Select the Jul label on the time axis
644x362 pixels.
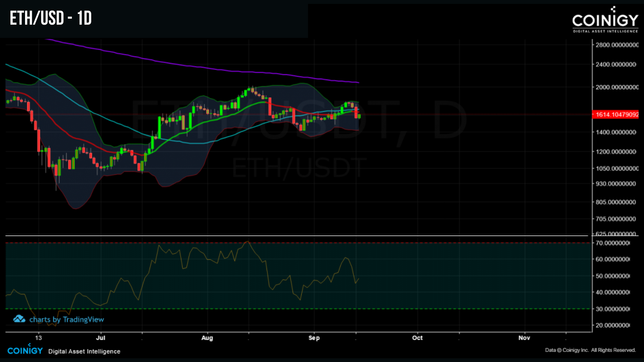pos(101,338)
